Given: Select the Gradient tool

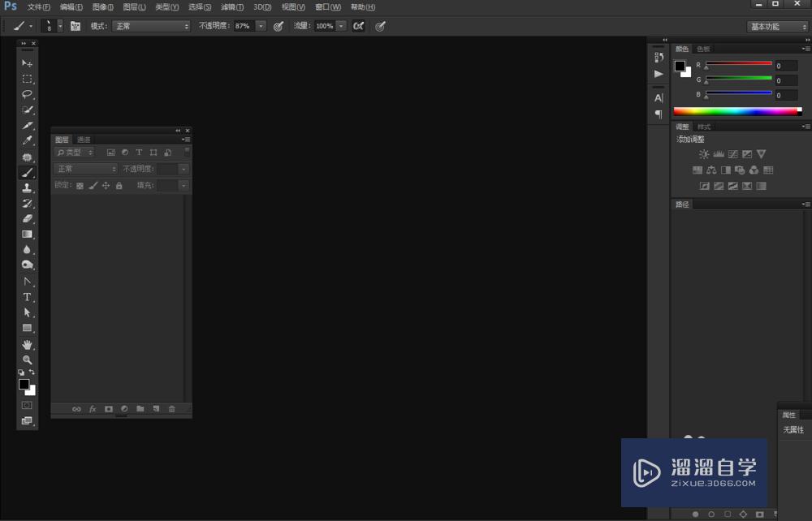Looking at the screenshot, I should coord(27,235).
